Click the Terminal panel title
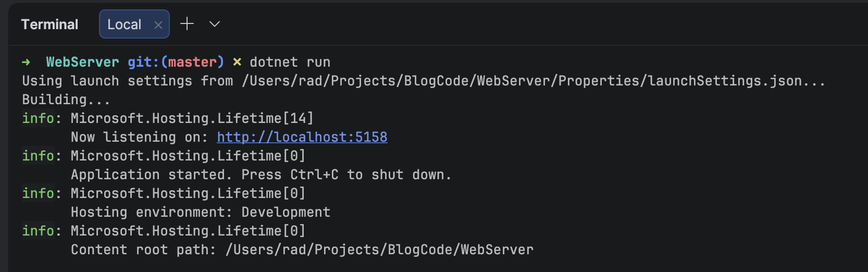Image resolution: width=868 pixels, height=272 pixels. [49, 24]
